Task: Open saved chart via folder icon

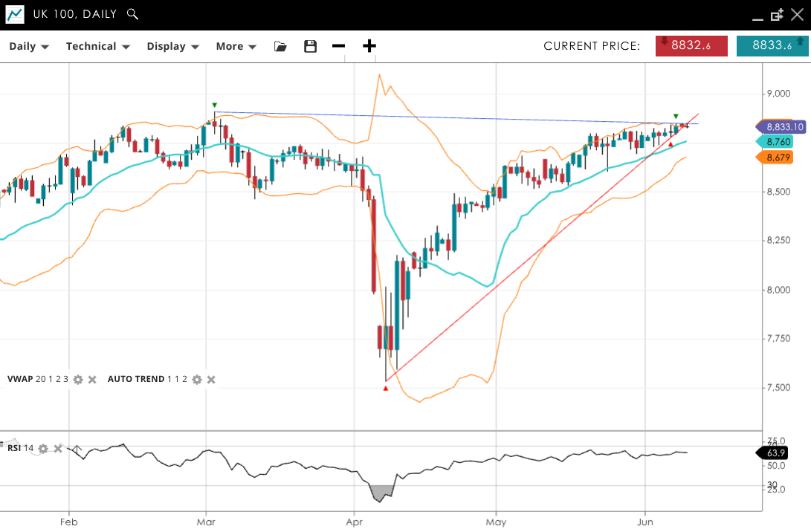Action: [280, 46]
